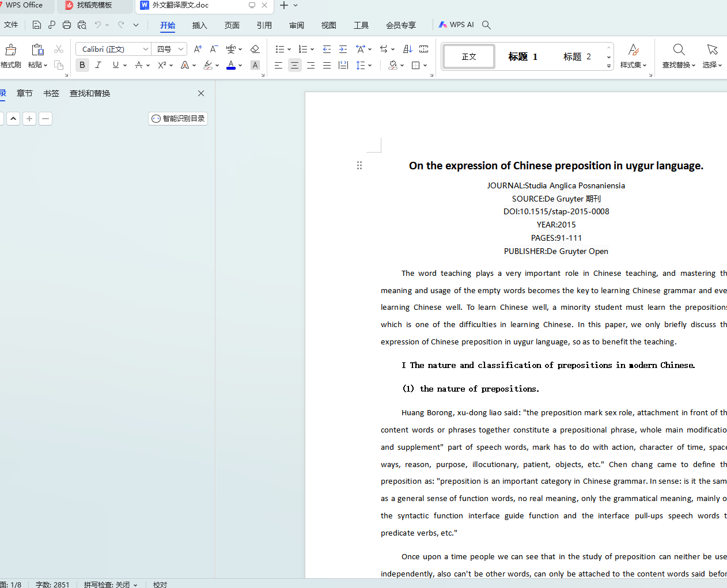Click the text highlight color button
The image size is (727, 588).
(x=208, y=65)
